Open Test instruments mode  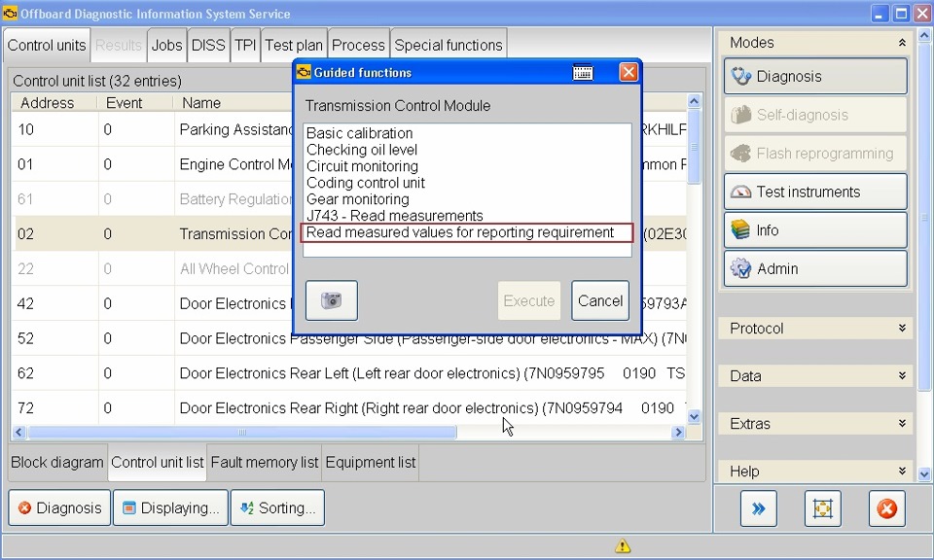point(815,192)
